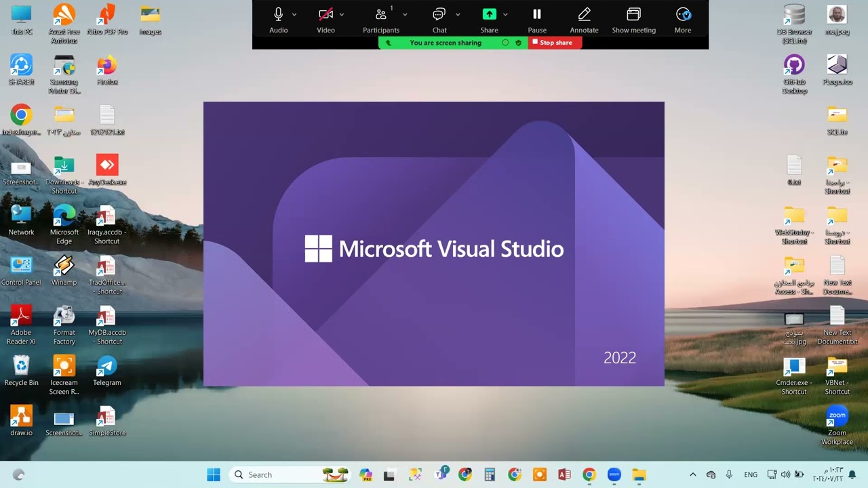
Task: Select MyDB.accdb - Shortcut icon
Action: click(x=107, y=325)
